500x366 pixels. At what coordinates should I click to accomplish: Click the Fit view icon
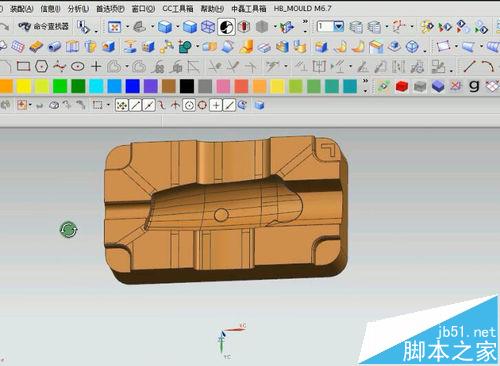coord(115,27)
